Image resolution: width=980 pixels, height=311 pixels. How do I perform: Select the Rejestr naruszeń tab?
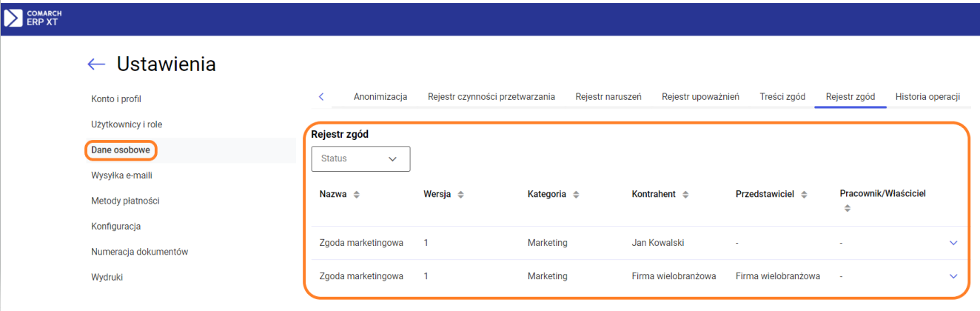[x=608, y=97]
